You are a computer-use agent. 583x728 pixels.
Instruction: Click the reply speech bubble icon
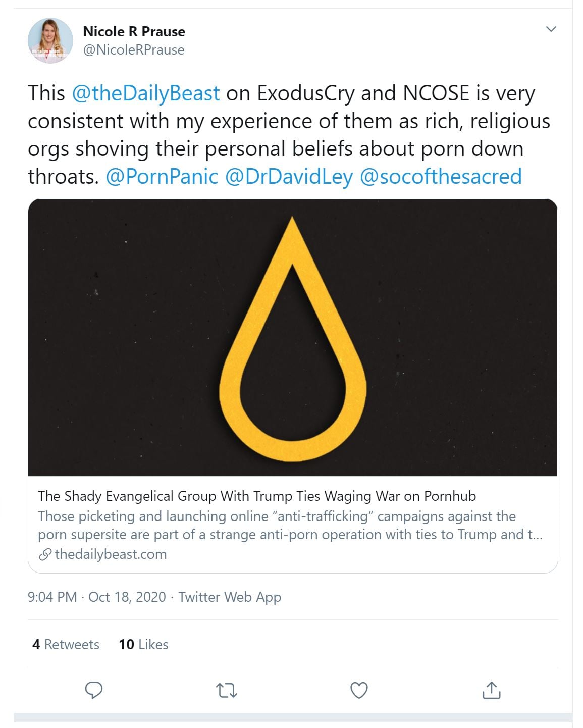(x=94, y=690)
